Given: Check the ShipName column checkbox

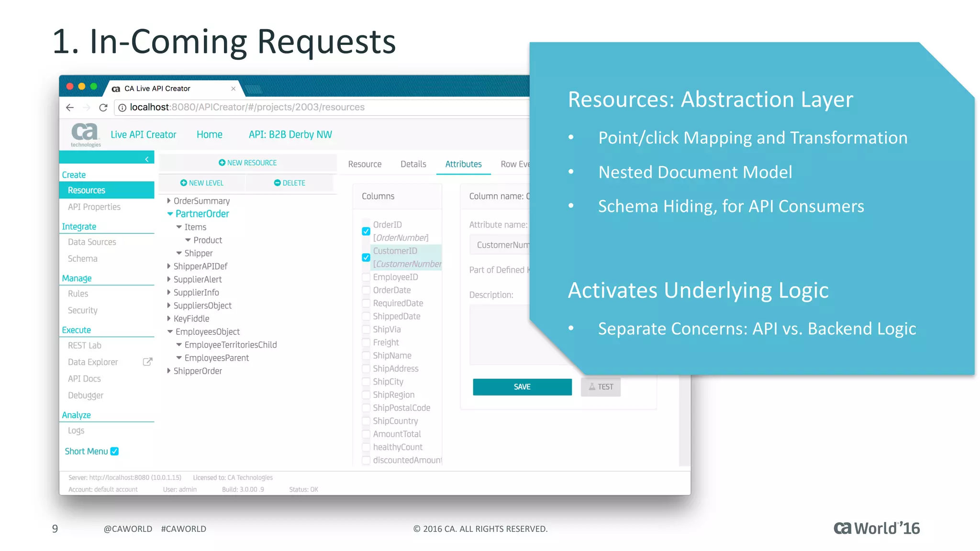Looking at the screenshot, I should point(366,355).
